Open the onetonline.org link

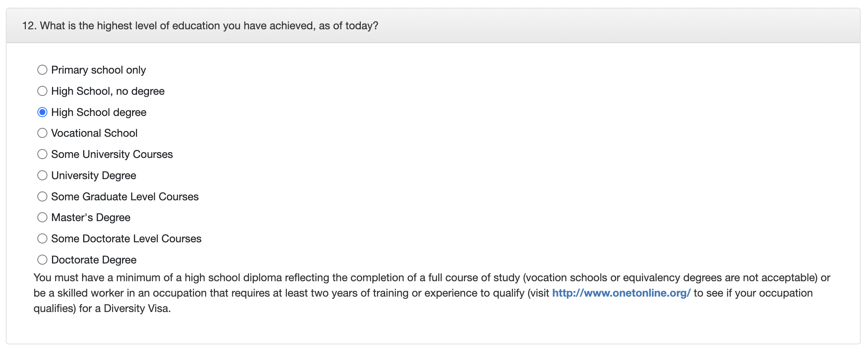621,293
